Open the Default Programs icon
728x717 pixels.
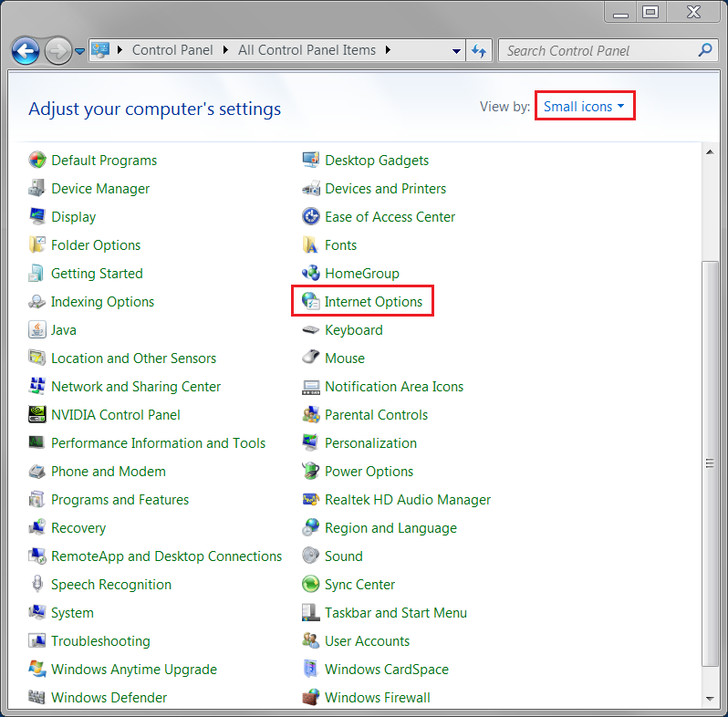[x=37, y=161]
